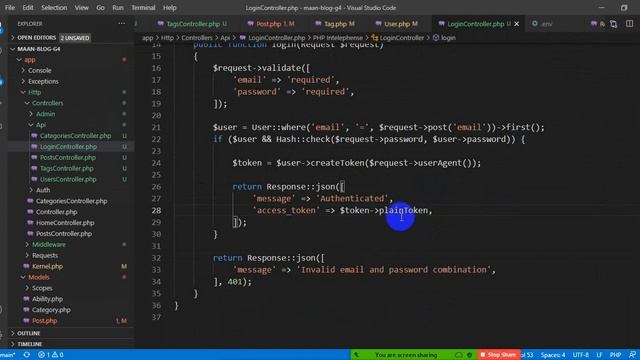Close the LoginController.php tab
The image size is (640, 360).
click(517, 24)
